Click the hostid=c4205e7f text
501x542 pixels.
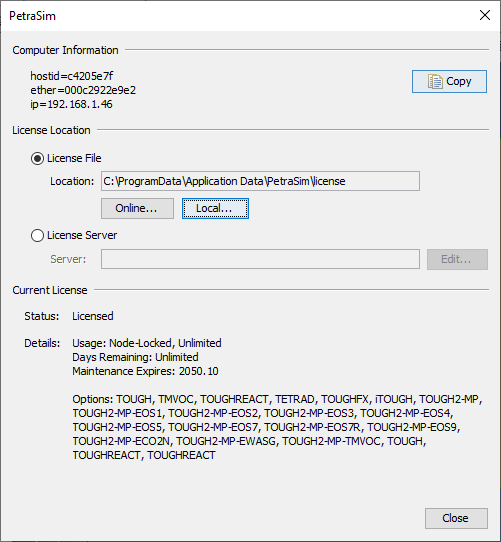[x=72, y=76]
